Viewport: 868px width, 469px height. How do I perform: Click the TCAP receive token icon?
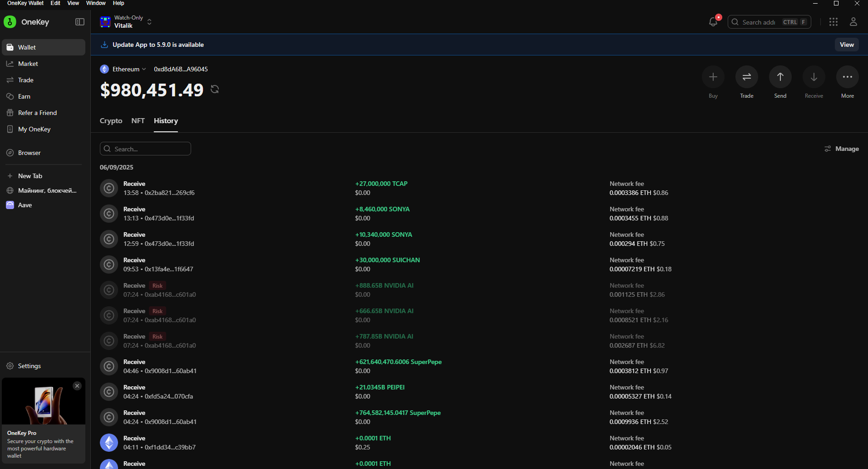tap(109, 188)
